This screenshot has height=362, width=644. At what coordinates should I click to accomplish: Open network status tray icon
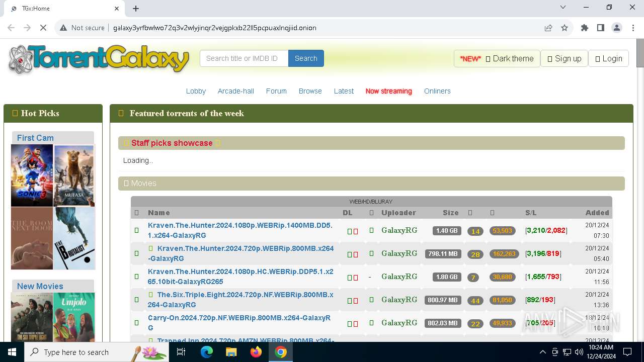pyautogui.click(x=567, y=352)
